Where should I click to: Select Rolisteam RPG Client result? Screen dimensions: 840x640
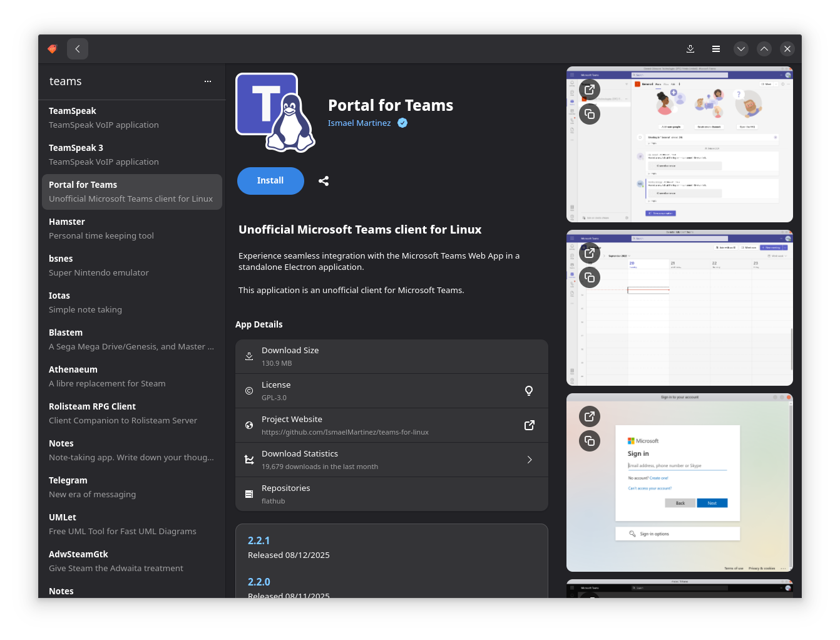[132, 413]
